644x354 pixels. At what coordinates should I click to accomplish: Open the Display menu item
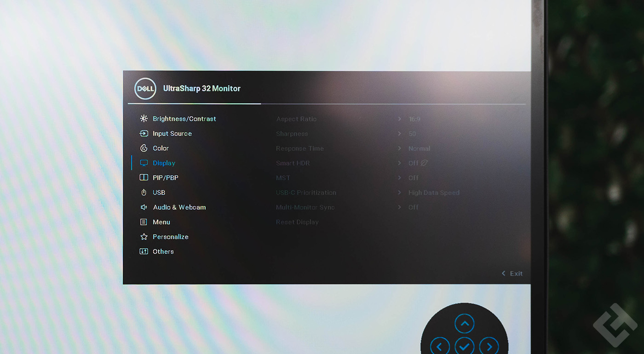(164, 163)
